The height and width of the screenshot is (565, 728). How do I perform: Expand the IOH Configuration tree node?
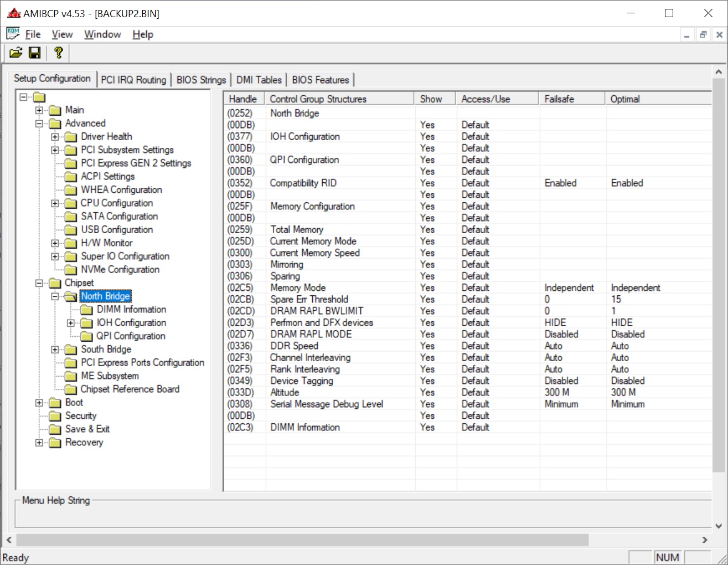click(70, 323)
